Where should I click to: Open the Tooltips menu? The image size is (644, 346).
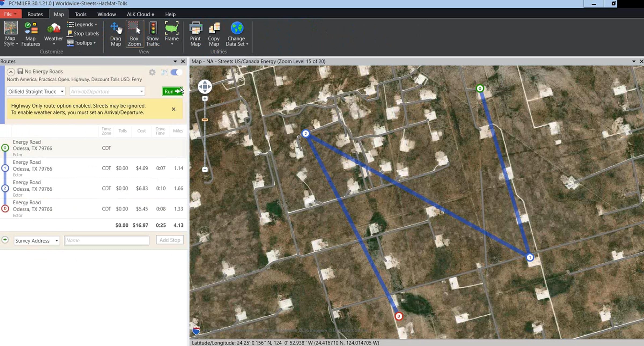(x=81, y=43)
